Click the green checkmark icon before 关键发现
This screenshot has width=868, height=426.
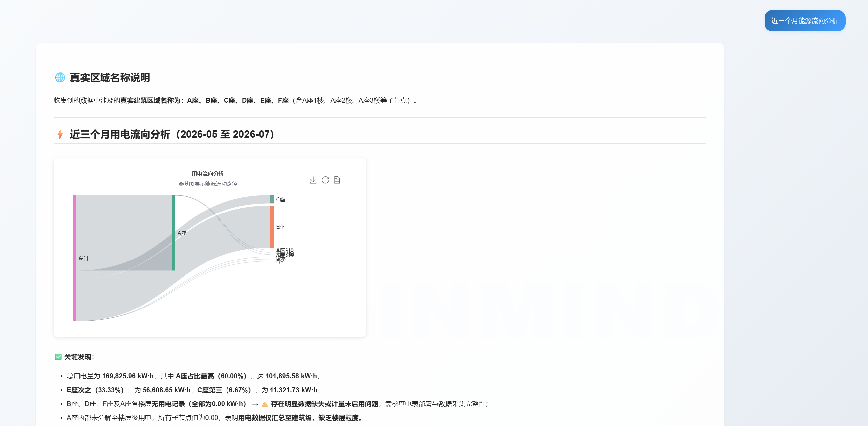[58, 357]
